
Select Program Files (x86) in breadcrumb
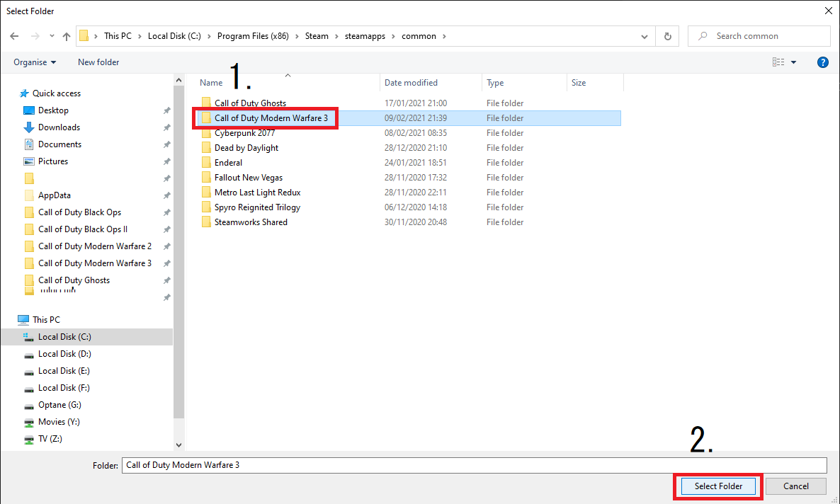(x=253, y=36)
